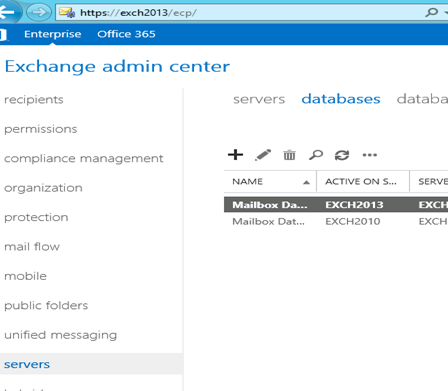Select the databases tab
This screenshot has height=391, width=448.
click(x=341, y=99)
